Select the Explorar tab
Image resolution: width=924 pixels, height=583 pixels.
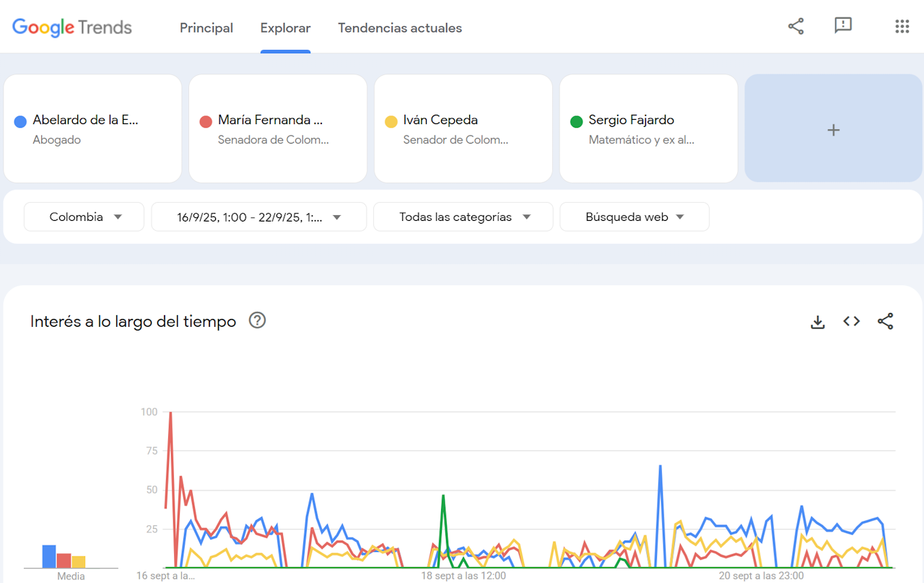click(285, 28)
